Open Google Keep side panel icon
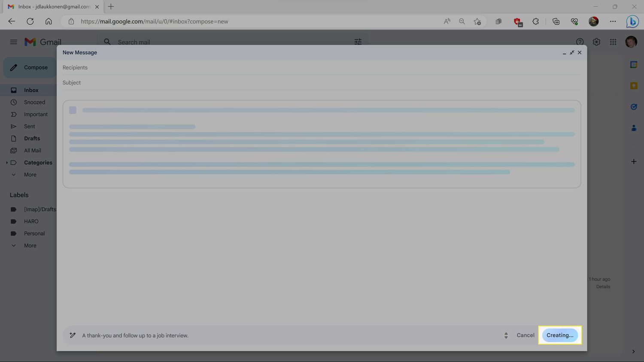Screen dimensions: 644x362 (633, 86)
